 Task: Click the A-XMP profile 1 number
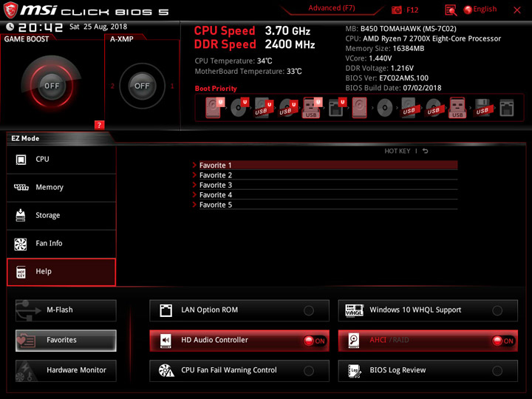(x=172, y=86)
